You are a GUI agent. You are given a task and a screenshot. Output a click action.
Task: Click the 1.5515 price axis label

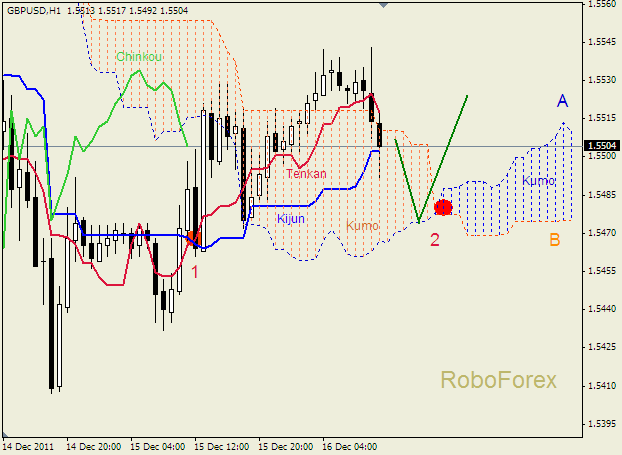604,118
